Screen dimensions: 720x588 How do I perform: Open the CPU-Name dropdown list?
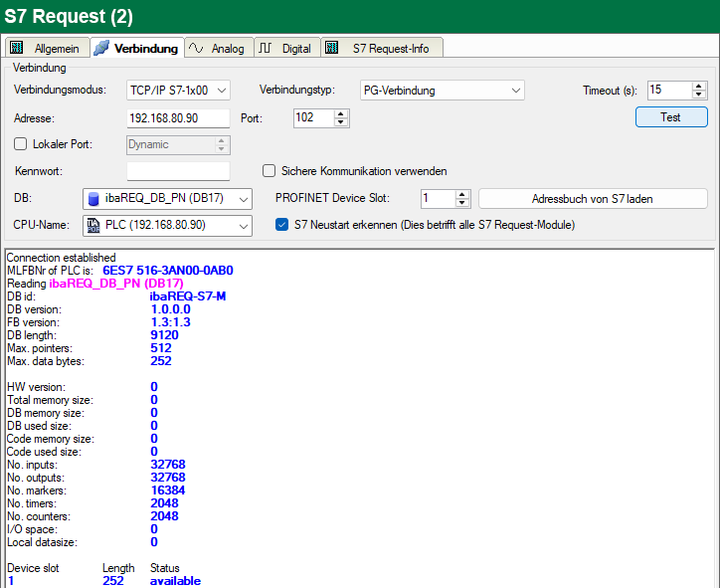[244, 226]
